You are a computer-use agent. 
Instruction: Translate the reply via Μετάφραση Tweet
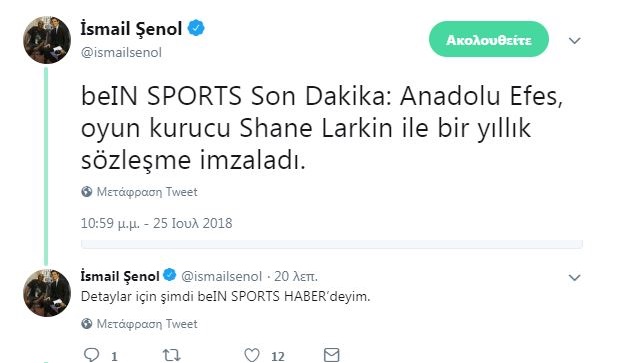pos(147,324)
